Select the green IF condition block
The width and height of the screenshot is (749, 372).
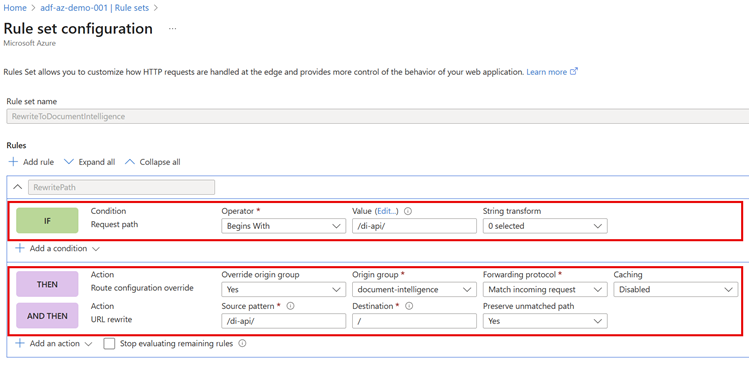pos(47,221)
